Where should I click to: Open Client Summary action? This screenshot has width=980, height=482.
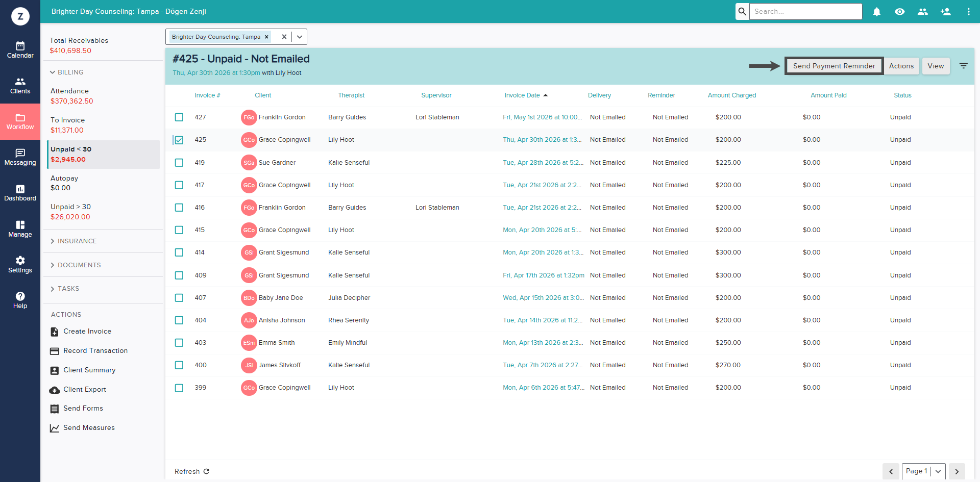coord(83,370)
